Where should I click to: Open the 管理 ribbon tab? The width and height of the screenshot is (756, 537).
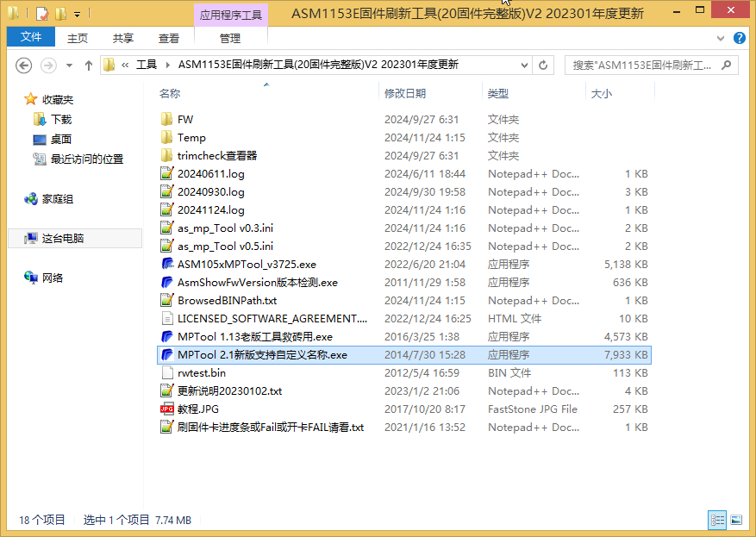[230, 38]
